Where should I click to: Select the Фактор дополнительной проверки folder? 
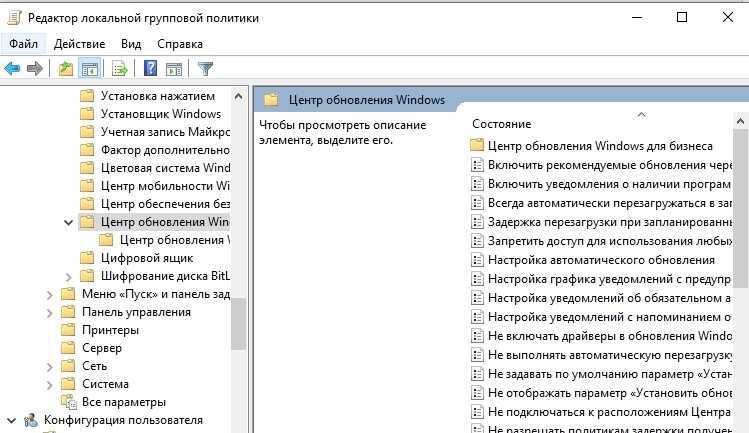(165, 150)
